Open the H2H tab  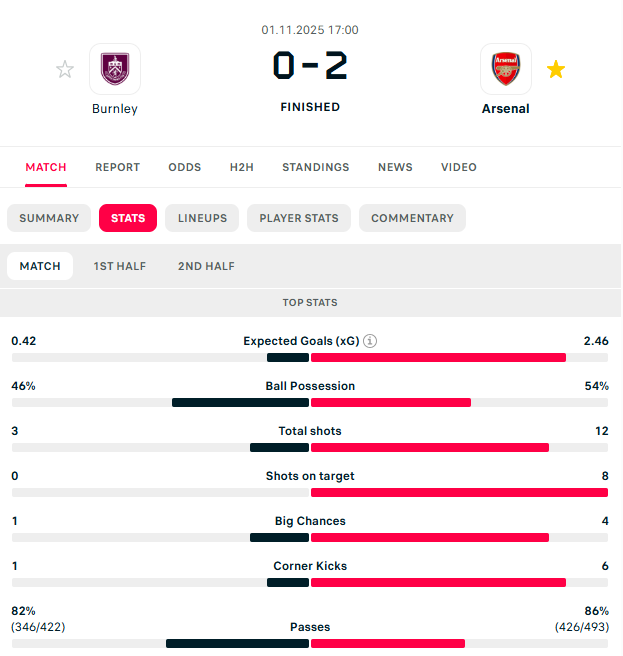coord(241,167)
